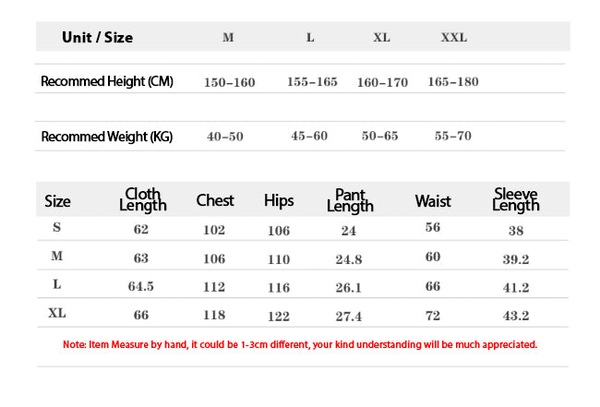Click the red measurement note text
600x407 pixels.
300,345
